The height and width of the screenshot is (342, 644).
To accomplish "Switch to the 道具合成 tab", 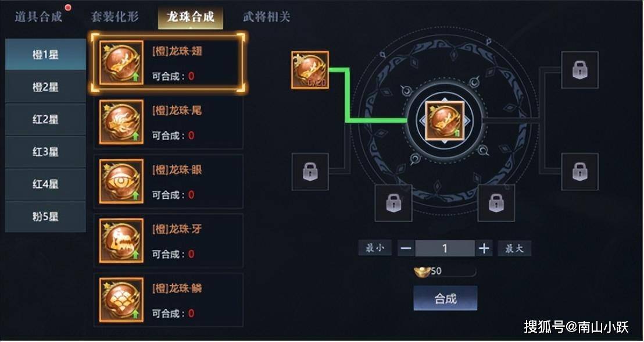I will click(x=38, y=17).
